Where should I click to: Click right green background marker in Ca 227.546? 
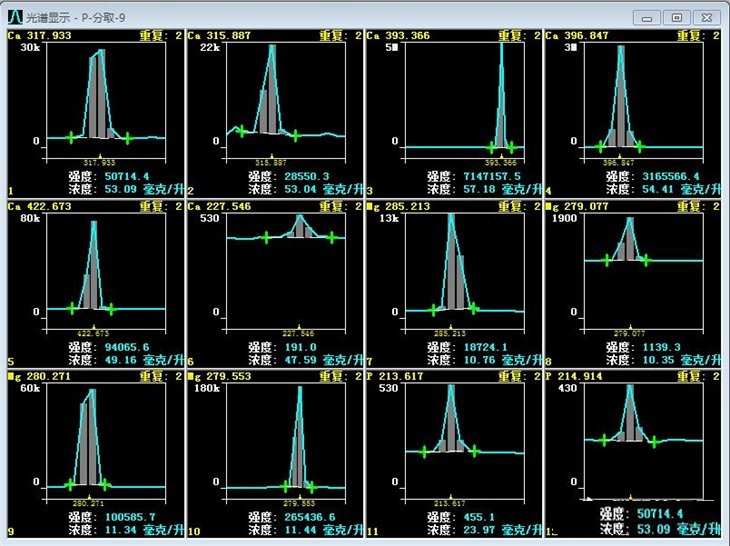click(x=331, y=238)
